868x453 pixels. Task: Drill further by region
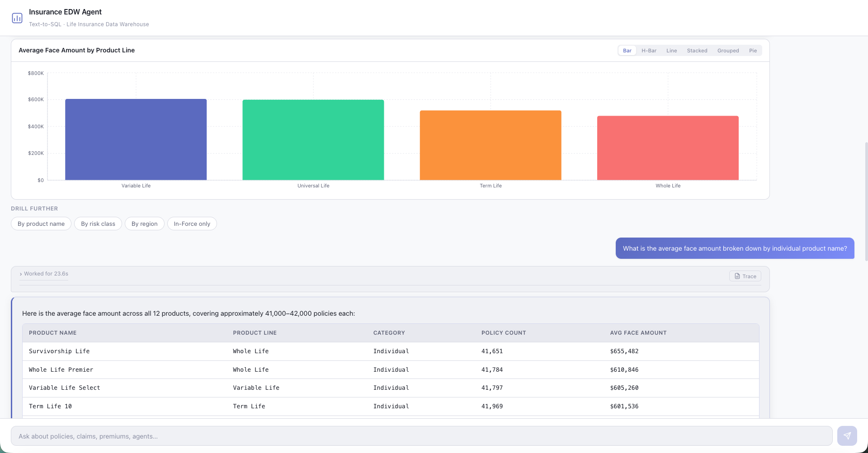(x=145, y=224)
